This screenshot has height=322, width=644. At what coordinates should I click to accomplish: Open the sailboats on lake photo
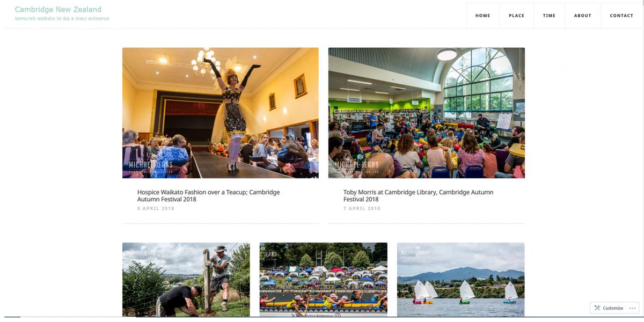pyautogui.click(x=461, y=280)
